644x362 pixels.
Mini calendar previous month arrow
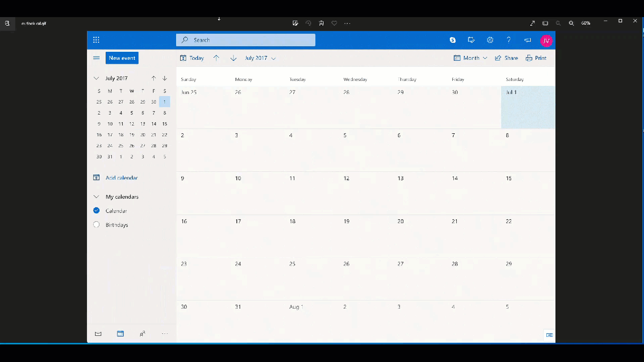coord(153,78)
